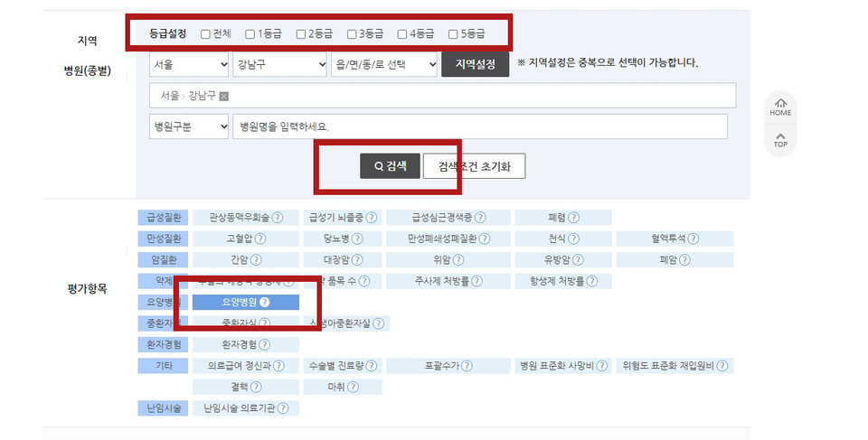The height and width of the screenshot is (440, 868).
Task: Open help icon beside 난임시술 의료기관
Action: [x=283, y=408]
